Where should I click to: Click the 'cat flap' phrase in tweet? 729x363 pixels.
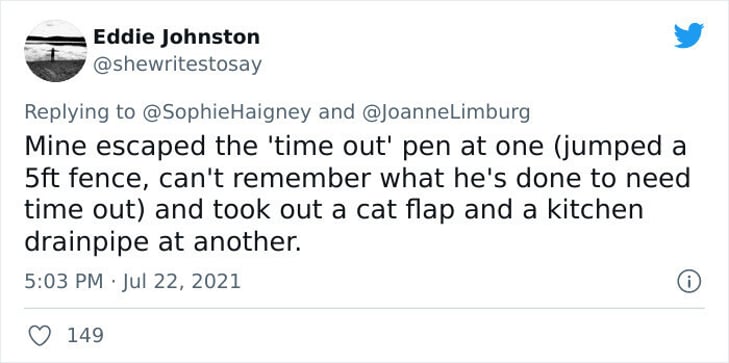click(x=404, y=210)
